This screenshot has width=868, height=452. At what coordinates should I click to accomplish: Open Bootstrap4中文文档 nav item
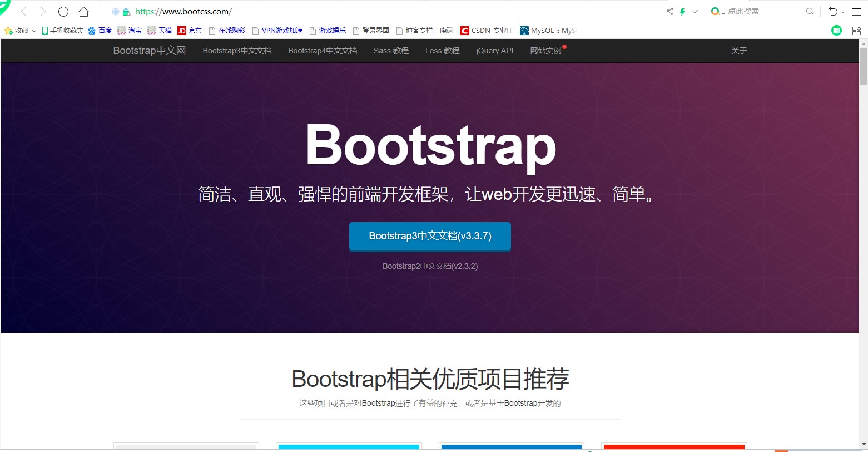323,51
